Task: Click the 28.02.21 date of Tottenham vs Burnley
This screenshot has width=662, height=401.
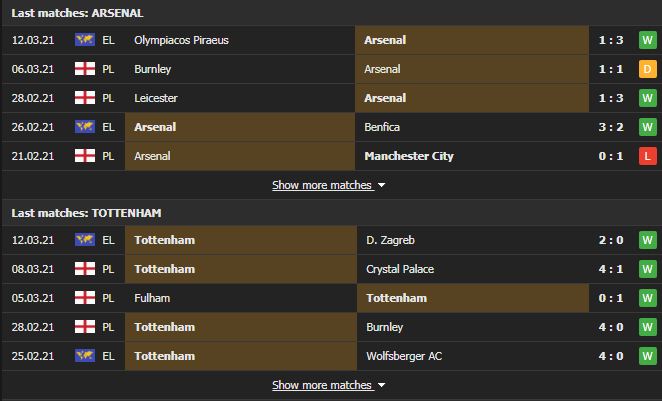Action: [x=33, y=327]
